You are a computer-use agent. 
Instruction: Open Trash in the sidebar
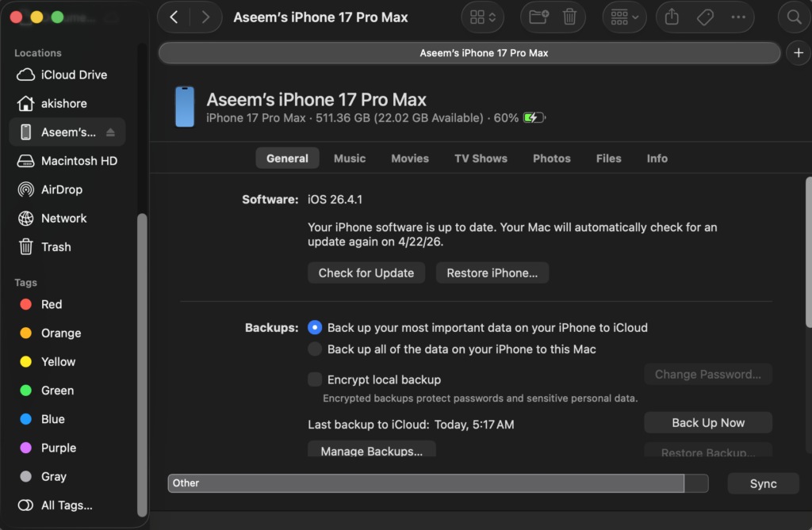point(67,247)
